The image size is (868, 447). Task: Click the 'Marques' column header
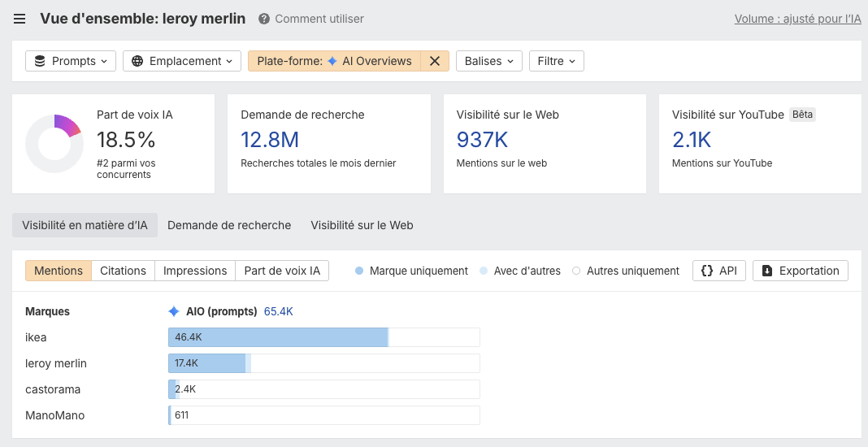(x=48, y=311)
